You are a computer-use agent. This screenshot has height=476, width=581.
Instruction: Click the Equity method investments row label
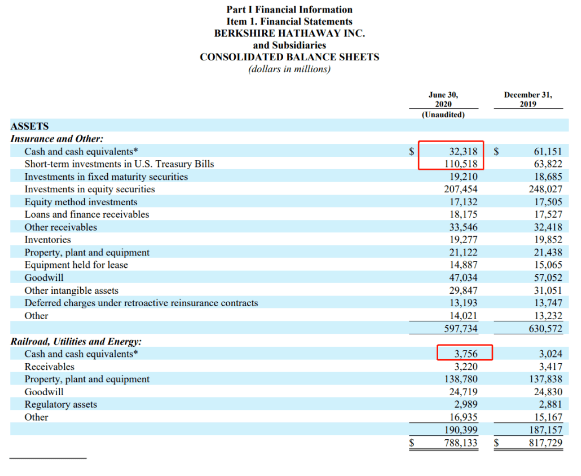coord(81,202)
